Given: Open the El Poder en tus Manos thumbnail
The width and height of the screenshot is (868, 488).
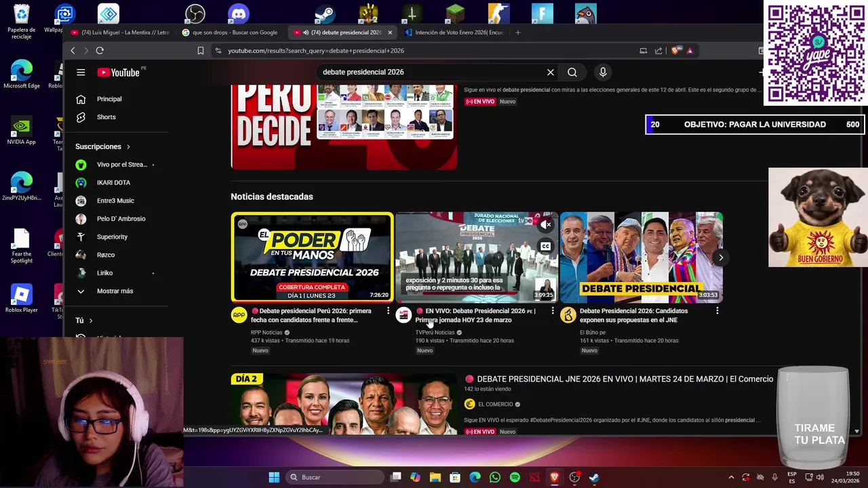Looking at the screenshot, I should (x=312, y=258).
